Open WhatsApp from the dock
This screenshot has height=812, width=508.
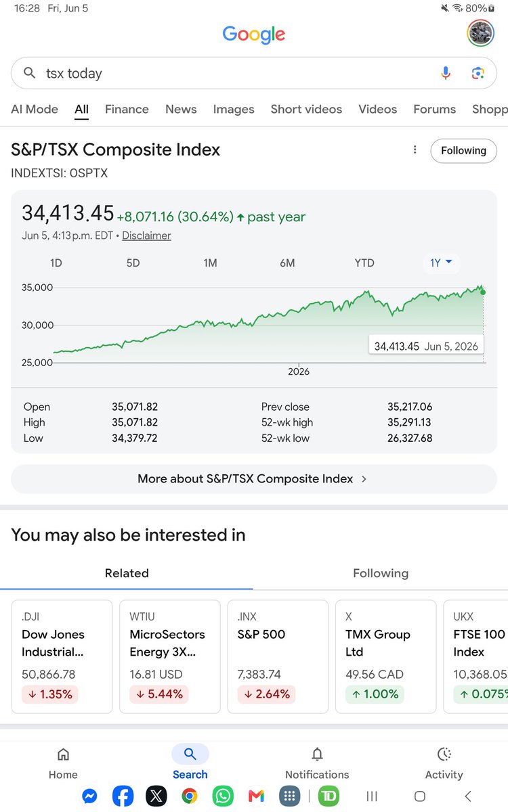click(223, 796)
